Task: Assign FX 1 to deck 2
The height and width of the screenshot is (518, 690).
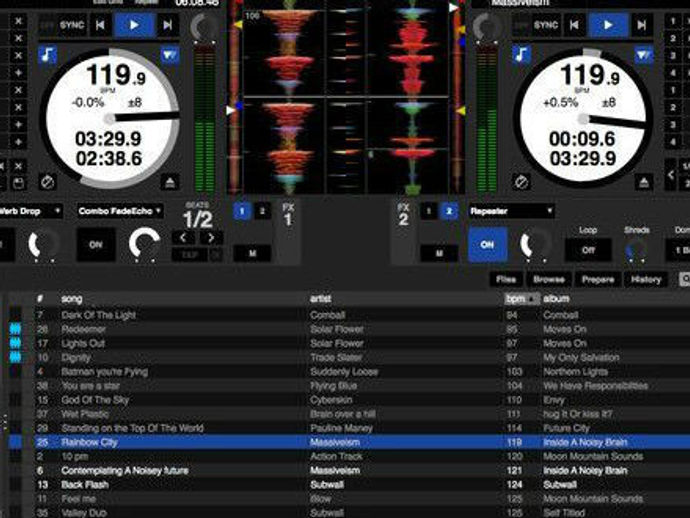Action: (262, 211)
